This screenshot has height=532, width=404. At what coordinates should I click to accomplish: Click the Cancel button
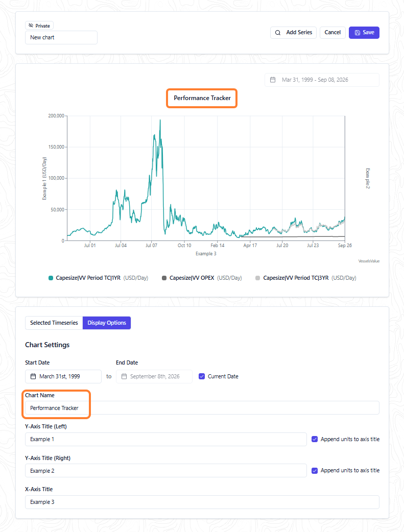[x=332, y=33]
